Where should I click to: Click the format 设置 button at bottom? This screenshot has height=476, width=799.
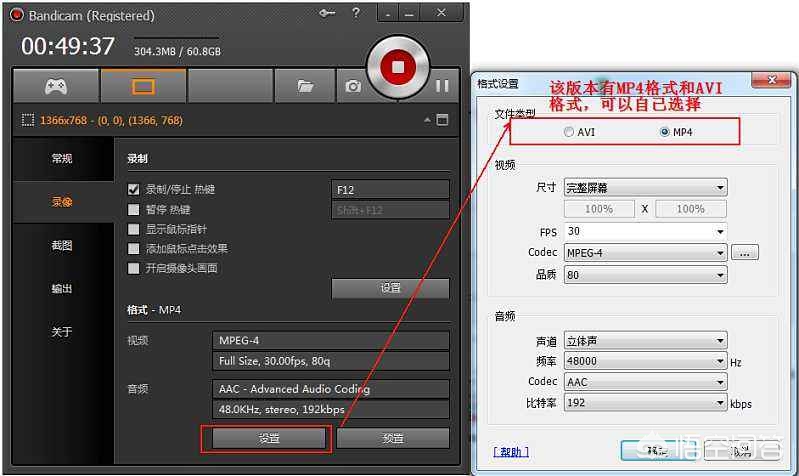[269, 438]
